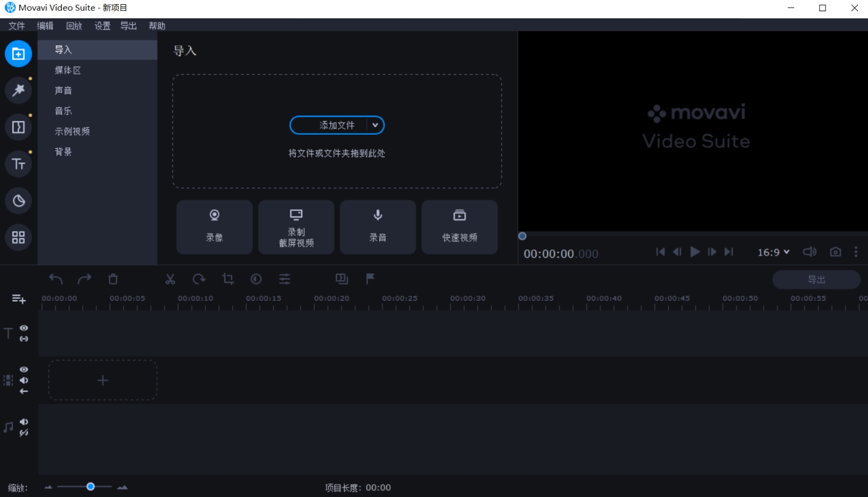Image resolution: width=868 pixels, height=497 pixels.
Task: Click the timeline zoom slider handle
Action: coord(90,486)
